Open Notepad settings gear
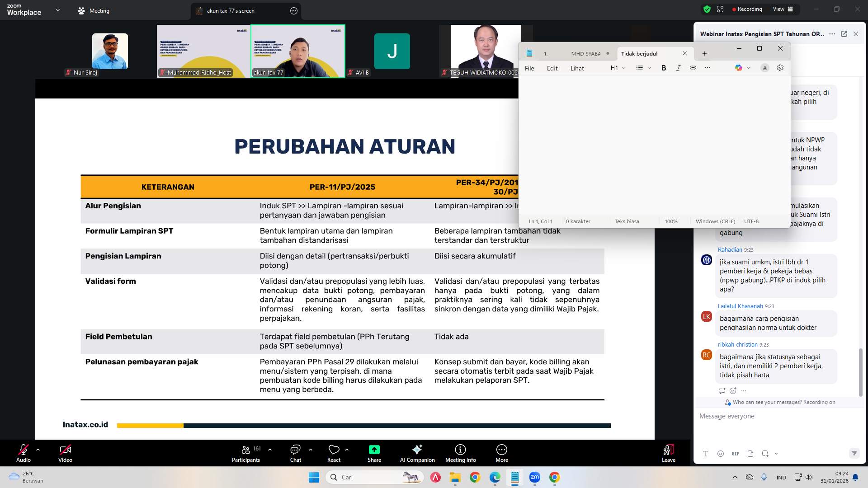 coord(780,68)
